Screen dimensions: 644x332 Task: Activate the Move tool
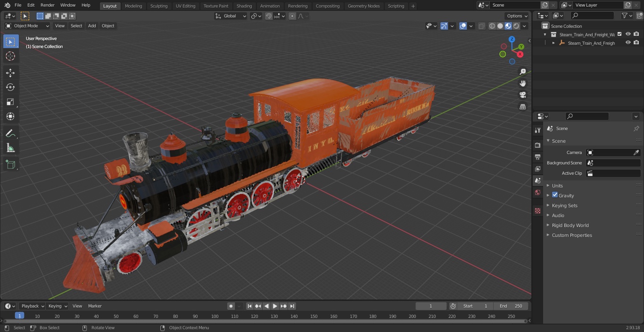click(x=10, y=73)
